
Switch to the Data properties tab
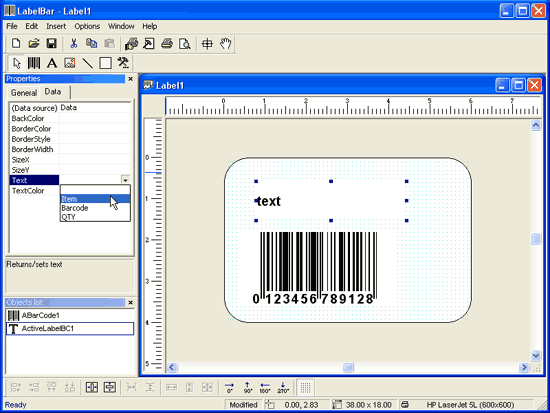point(53,92)
